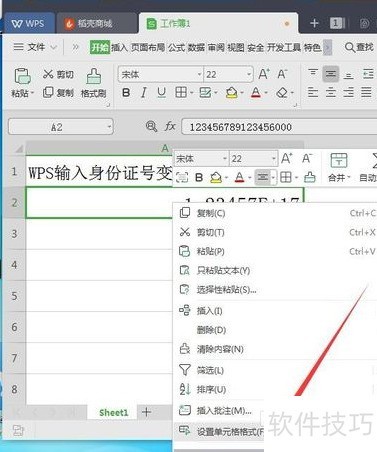Click the Paste clipboard icon in the ribbon
The height and width of the screenshot is (452, 377).
pyautogui.click(x=22, y=76)
